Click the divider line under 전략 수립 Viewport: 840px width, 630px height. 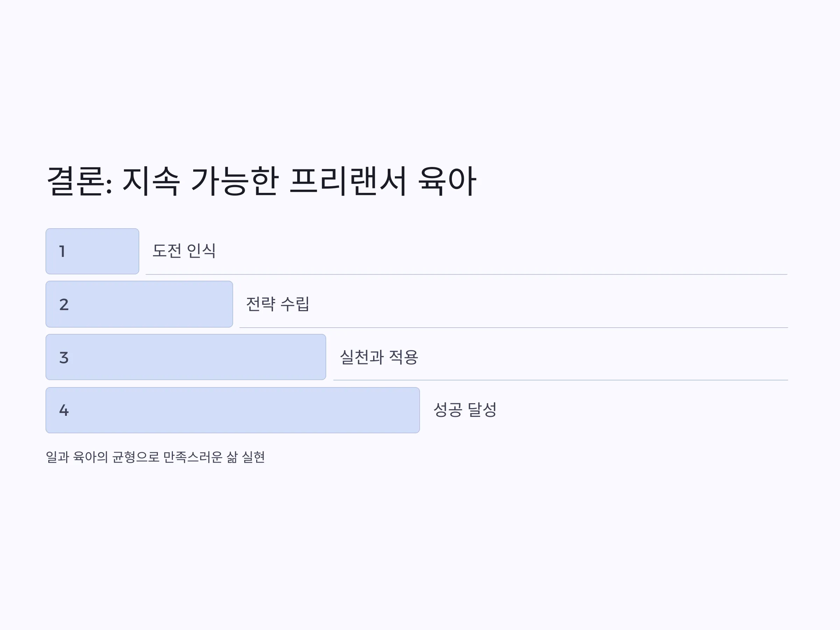coord(513,327)
